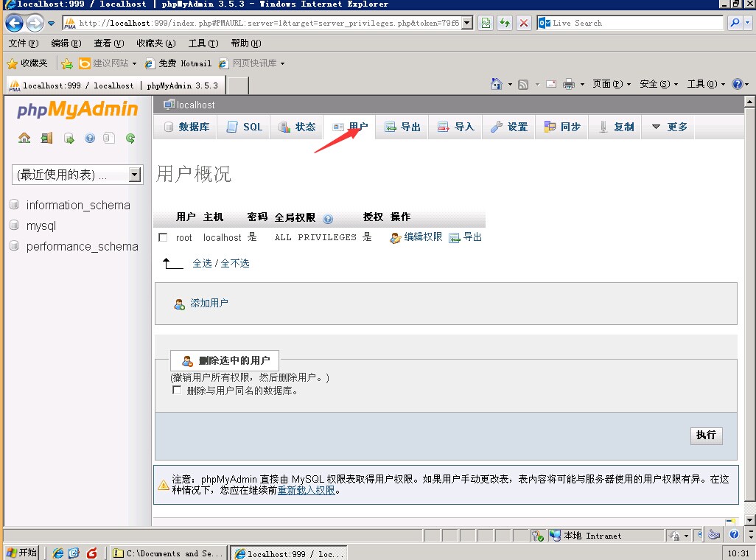Image resolution: width=756 pixels, height=560 pixels.
Task: Open the 帮助(H) menu
Action: pyautogui.click(x=246, y=43)
